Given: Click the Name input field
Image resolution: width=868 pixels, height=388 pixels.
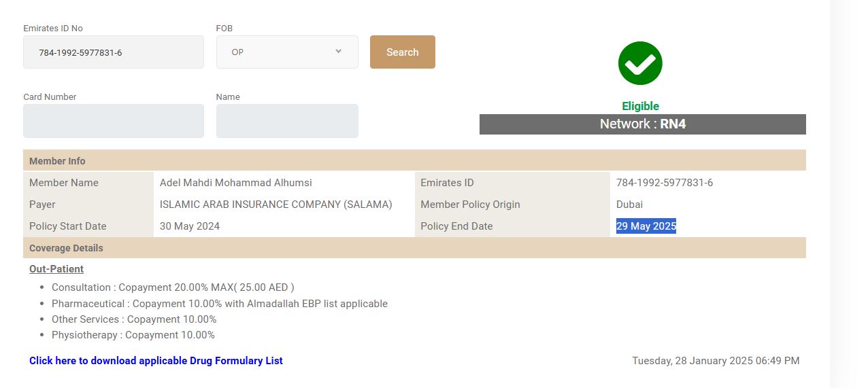Looking at the screenshot, I should coord(287,121).
